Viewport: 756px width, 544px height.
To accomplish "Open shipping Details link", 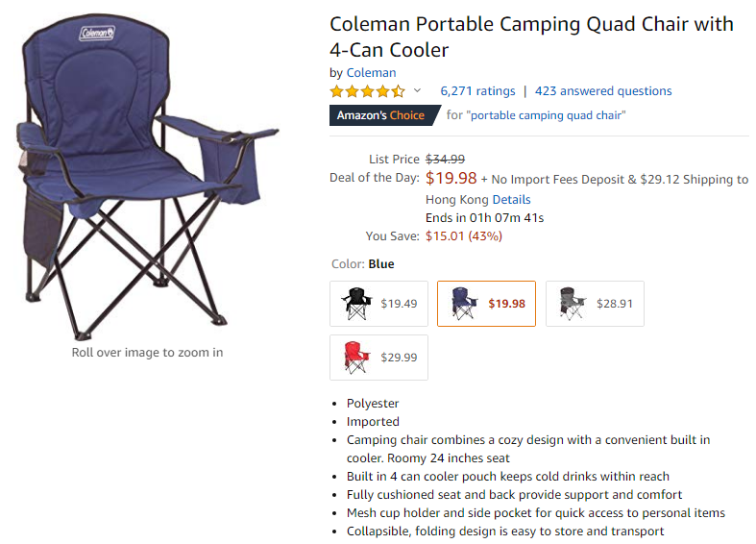I will point(511,200).
